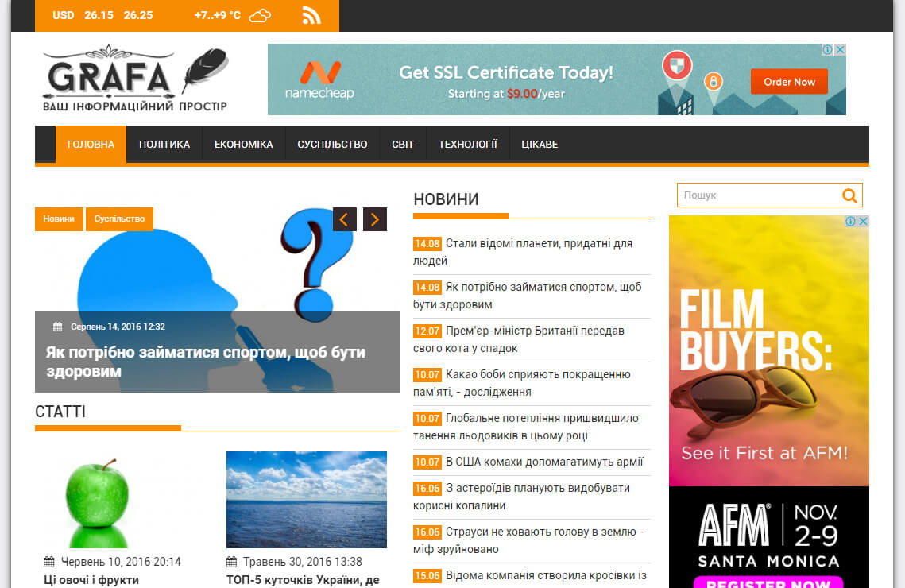Open the ТЕХНОЛОГІЇ menu item
Viewport: 905px width, 588px height.
[x=467, y=145]
